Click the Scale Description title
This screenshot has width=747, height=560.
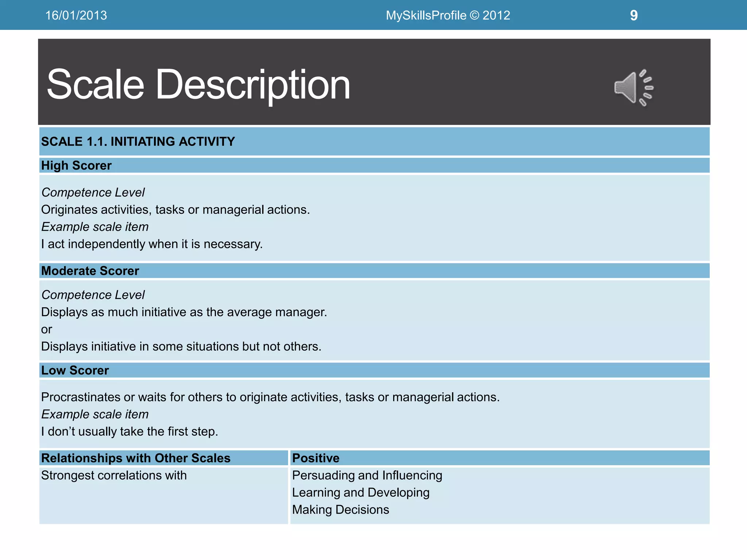pyautogui.click(x=198, y=85)
